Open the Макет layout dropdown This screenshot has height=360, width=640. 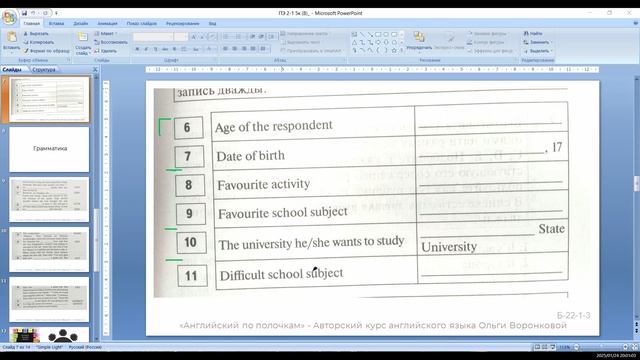106,34
